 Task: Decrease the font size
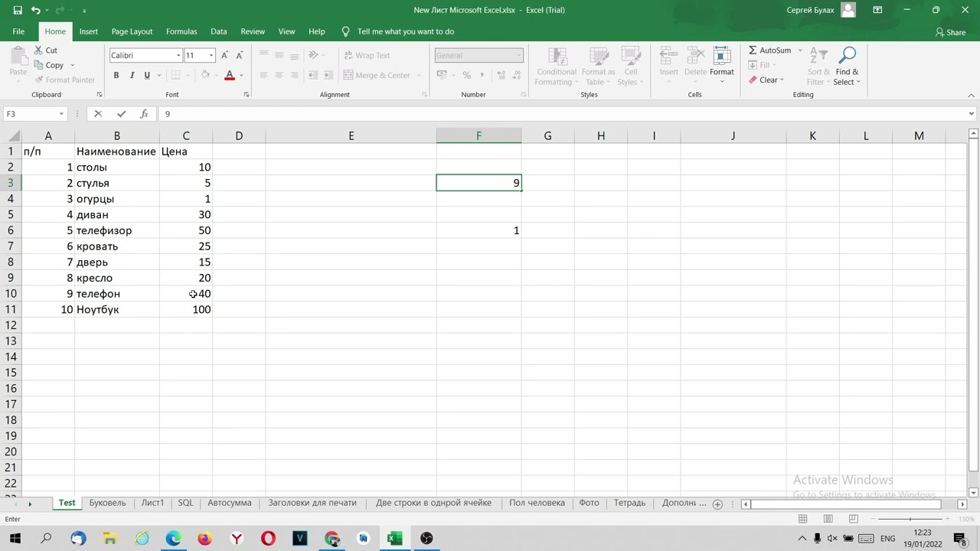[x=240, y=55]
